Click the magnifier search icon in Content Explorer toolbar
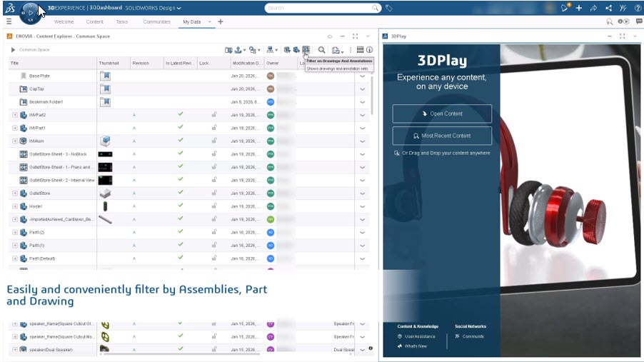The image size is (644, 362). coord(321,50)
